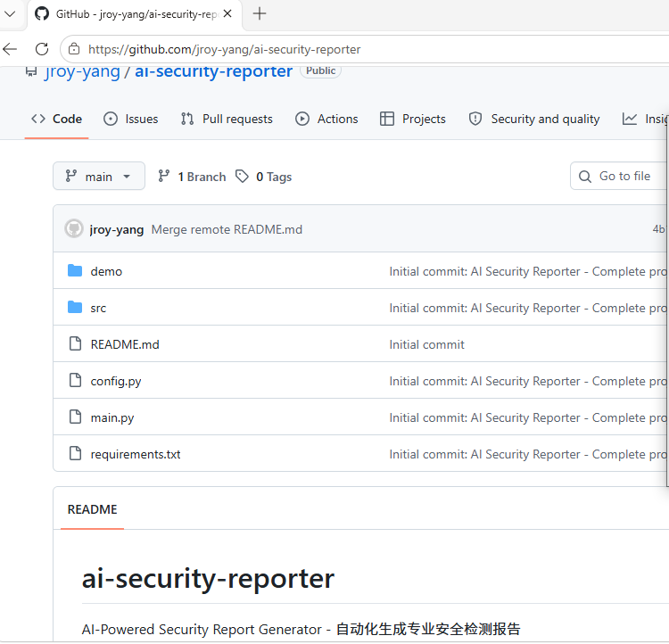669x644 pixels.
Task: Open the config.py file
Action: 116,381
